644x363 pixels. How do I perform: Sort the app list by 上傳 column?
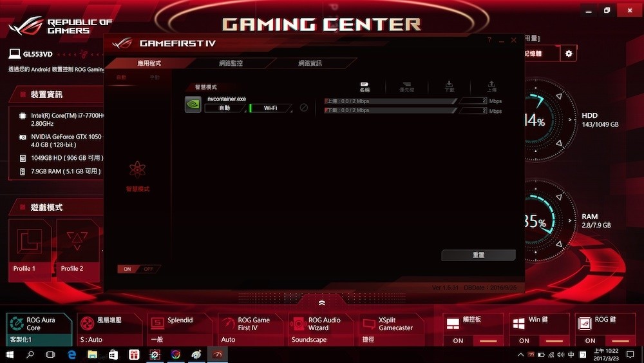[x=491, y=87]
